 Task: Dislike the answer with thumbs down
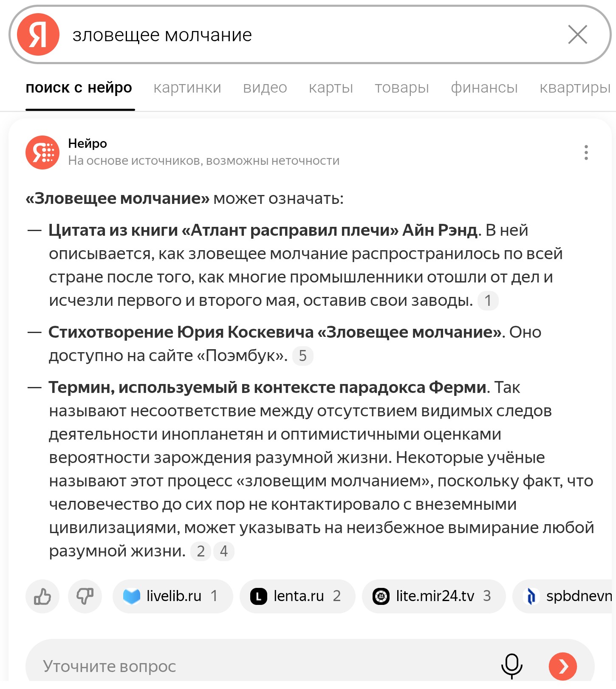85,596
